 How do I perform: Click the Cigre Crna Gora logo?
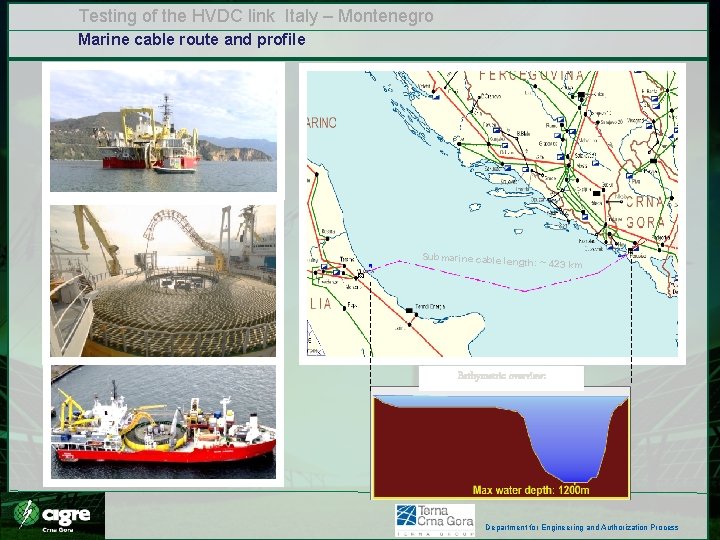[52, 516]
